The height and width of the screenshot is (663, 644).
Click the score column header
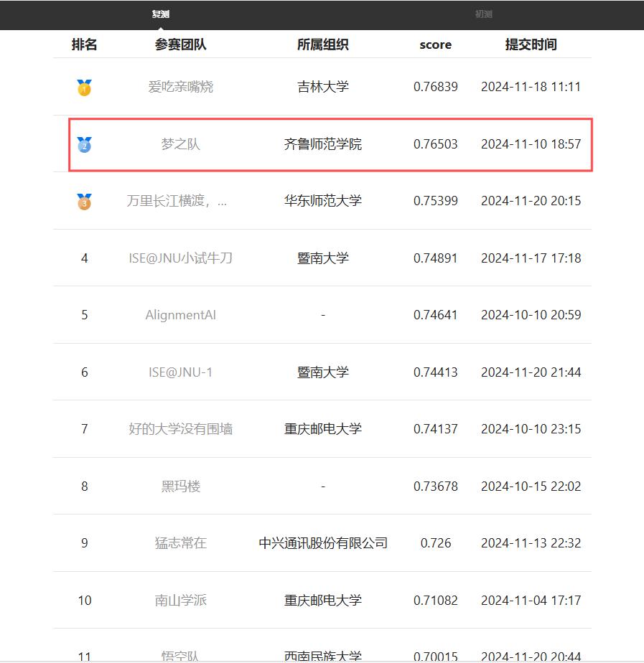click(x=436, y=44)
